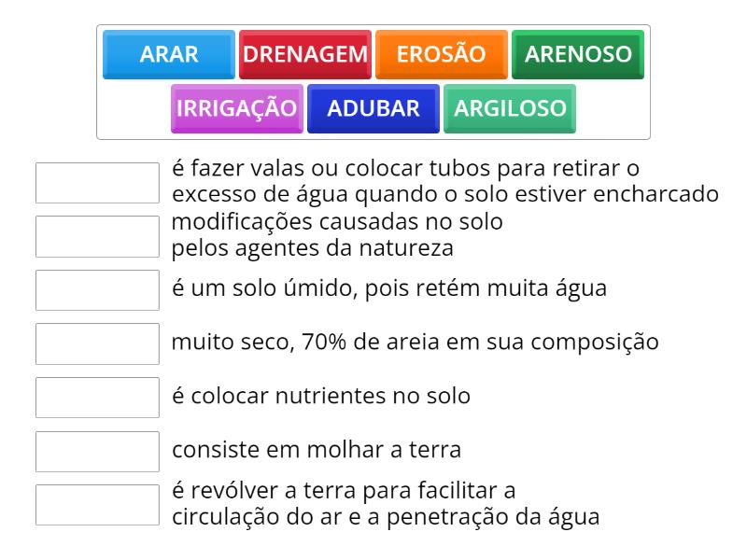
Task: Click the orange EROSÃO tile
Action: click(442, 54)
